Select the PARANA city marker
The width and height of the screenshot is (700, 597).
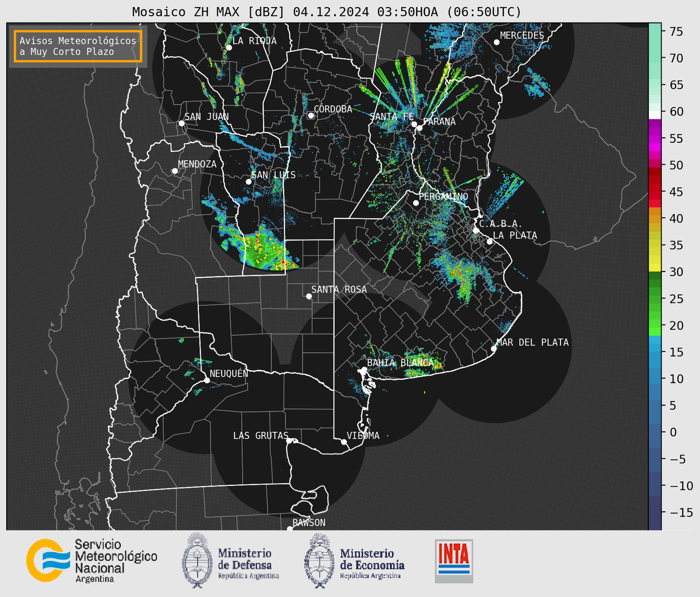pos(420,128)
